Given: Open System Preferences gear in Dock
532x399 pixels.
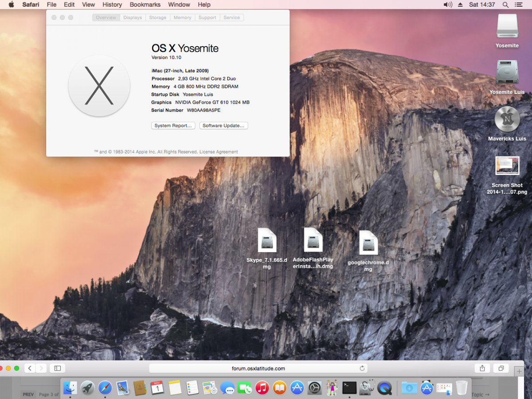Looking at the screenshot, I should (x=314, y=388).
